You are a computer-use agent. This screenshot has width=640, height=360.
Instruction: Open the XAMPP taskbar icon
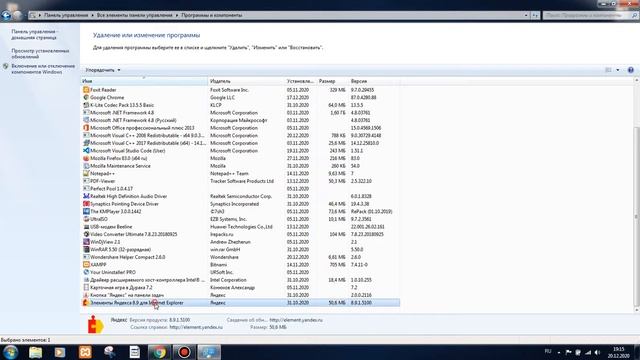[85, 352]
